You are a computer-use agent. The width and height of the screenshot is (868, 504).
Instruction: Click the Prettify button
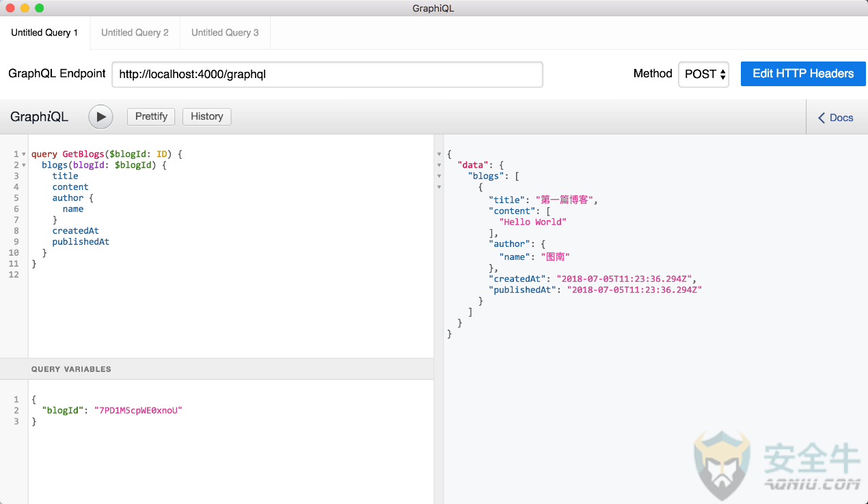(x=151, y=116)
